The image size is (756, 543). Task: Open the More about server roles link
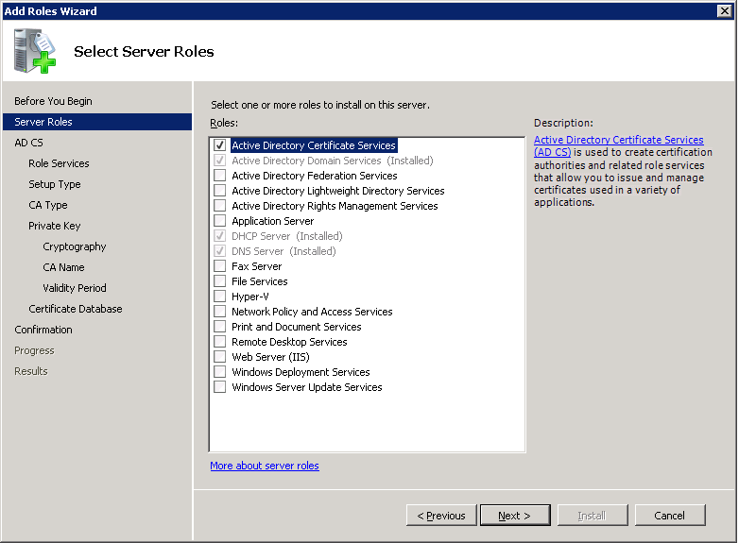coord(265,466)
